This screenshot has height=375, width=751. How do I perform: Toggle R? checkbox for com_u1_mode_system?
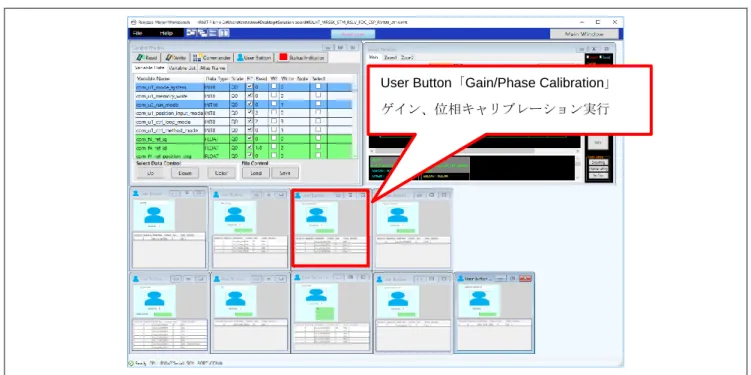tap(249, 87)
